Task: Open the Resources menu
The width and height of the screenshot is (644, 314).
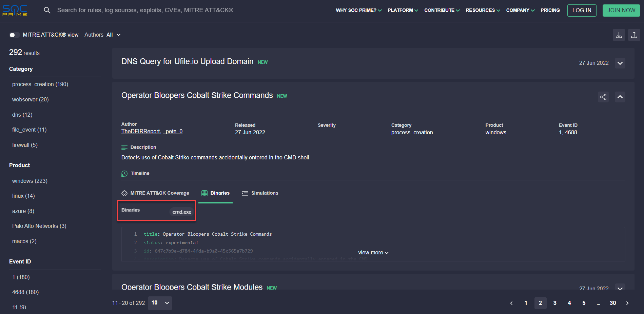Action: point(483,10)
